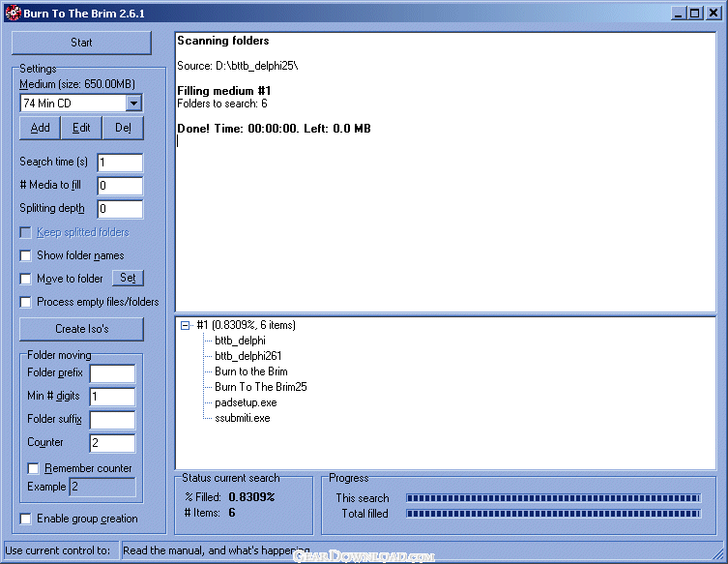Focus the Search time (s) field
The width and height of the screenshot is (728, 564).
120,163
